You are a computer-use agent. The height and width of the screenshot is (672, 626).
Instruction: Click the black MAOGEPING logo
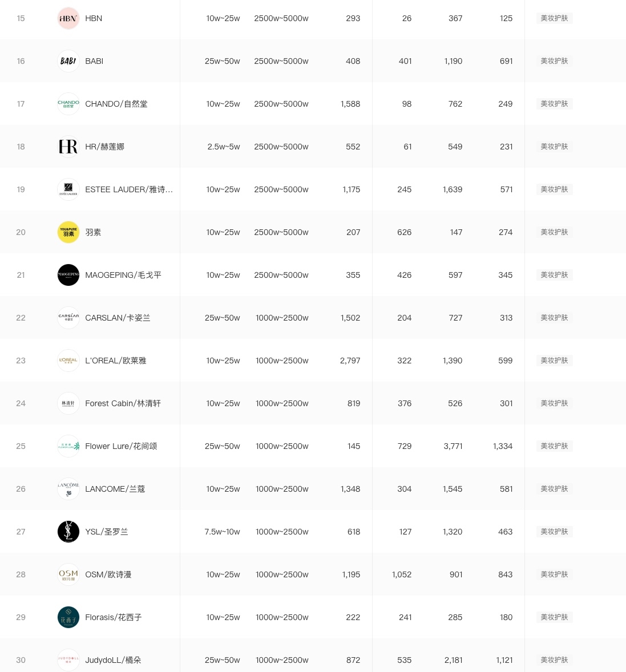click(68, 275)
